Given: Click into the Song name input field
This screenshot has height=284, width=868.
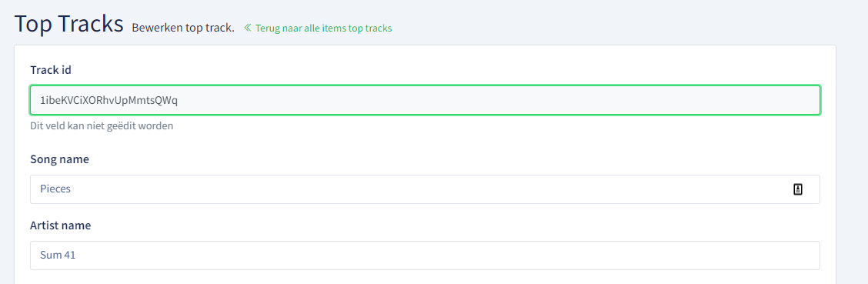Looking at the screenshot, I should (x=425, y=189).
